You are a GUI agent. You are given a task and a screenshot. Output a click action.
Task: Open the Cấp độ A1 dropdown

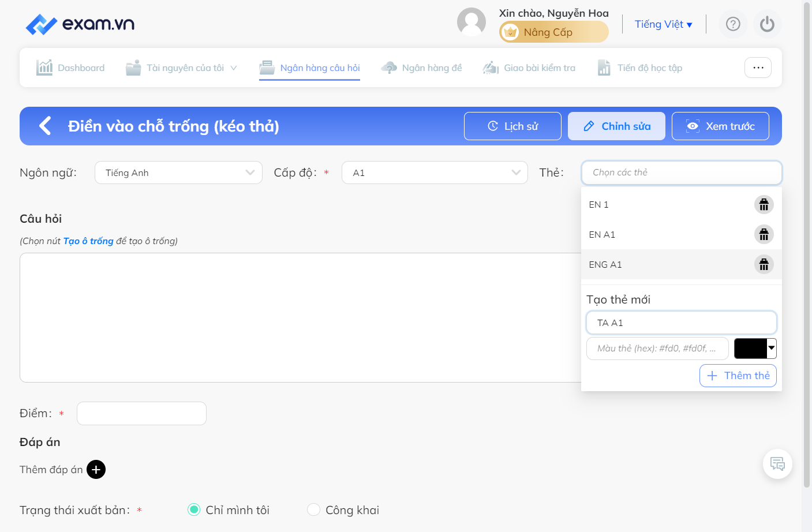[x=435, y=173]
